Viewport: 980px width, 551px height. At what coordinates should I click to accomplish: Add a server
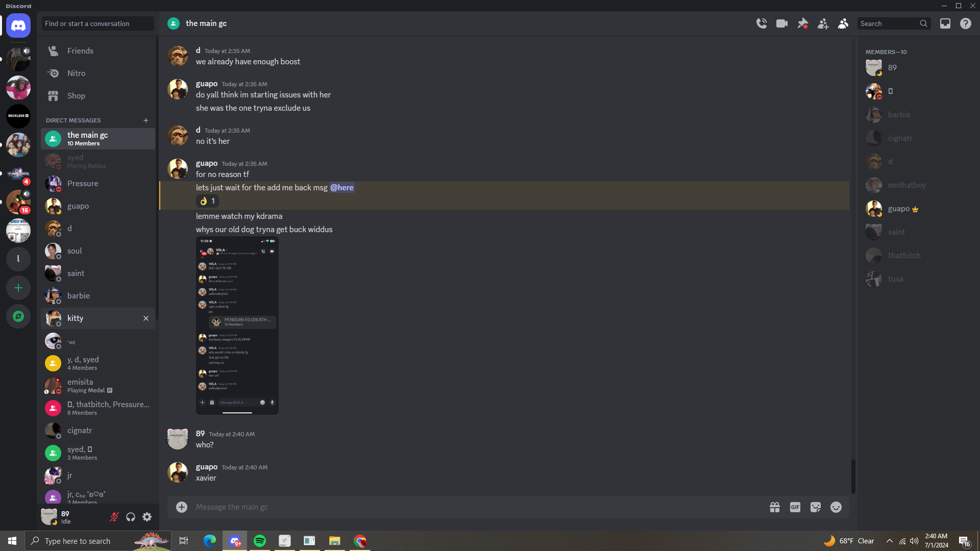coord(18,288)
